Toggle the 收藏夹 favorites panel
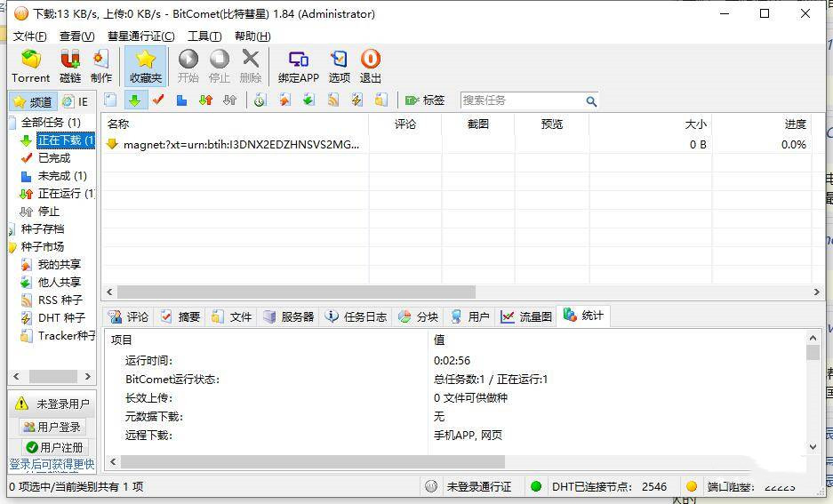This screenshot has height=504, width=833. click(146, 66)
